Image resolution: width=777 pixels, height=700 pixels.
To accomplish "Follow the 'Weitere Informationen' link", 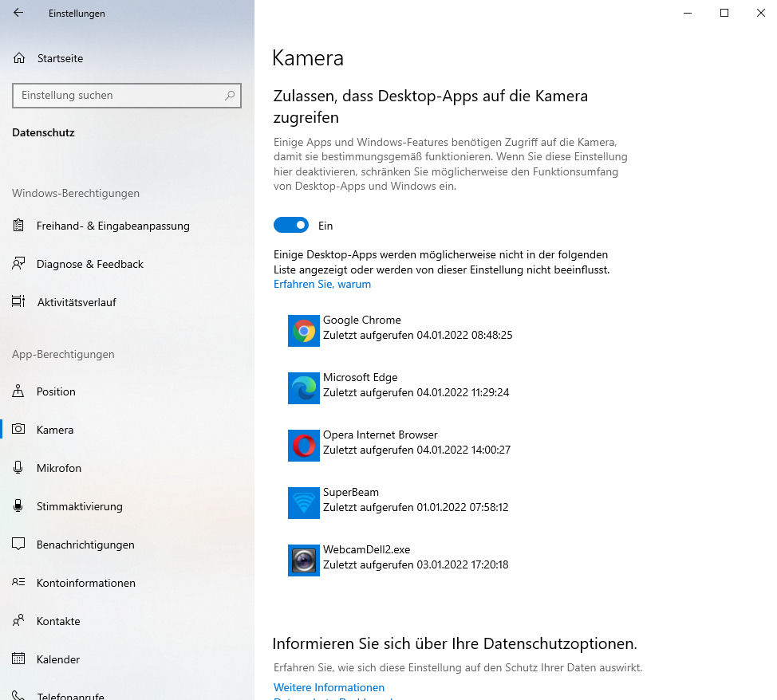I will [329, 686].
